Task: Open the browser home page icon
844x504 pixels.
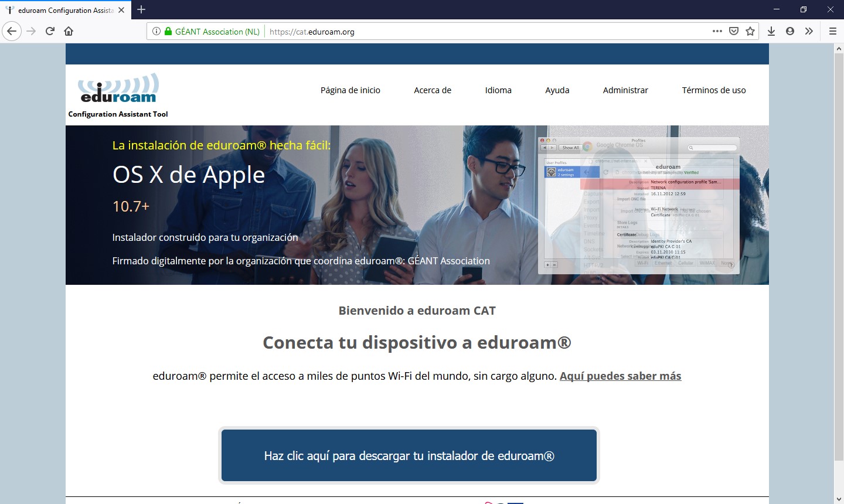Action: pyautogui.click(x=69, y=31)
